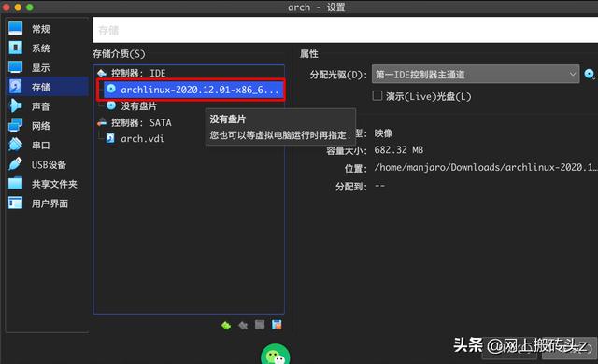Click the remove storage controller icon
This screenshot has height=364, width=598.
(x=243, y=325)
